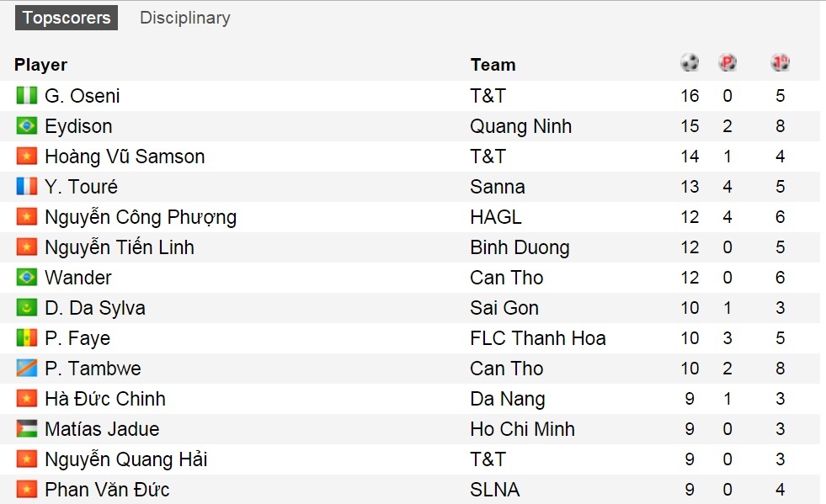
Task: Click the Brazil flag beside Wander
Action: coord(25,278)
